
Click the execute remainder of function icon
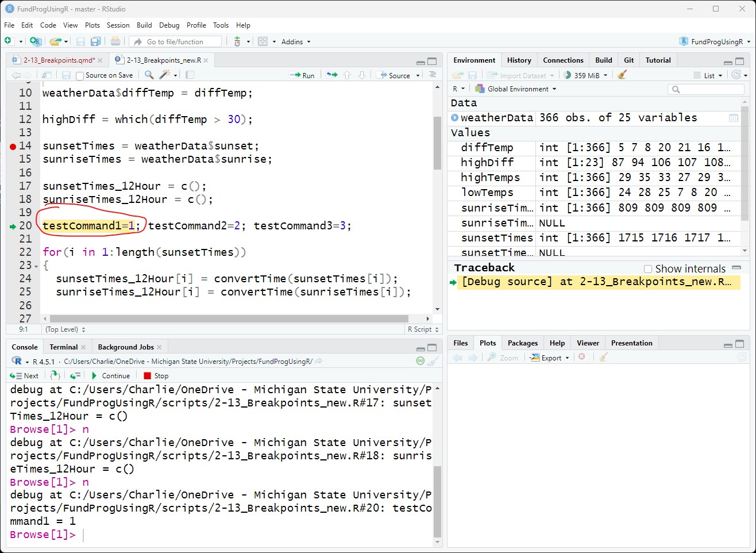point(75,375)
